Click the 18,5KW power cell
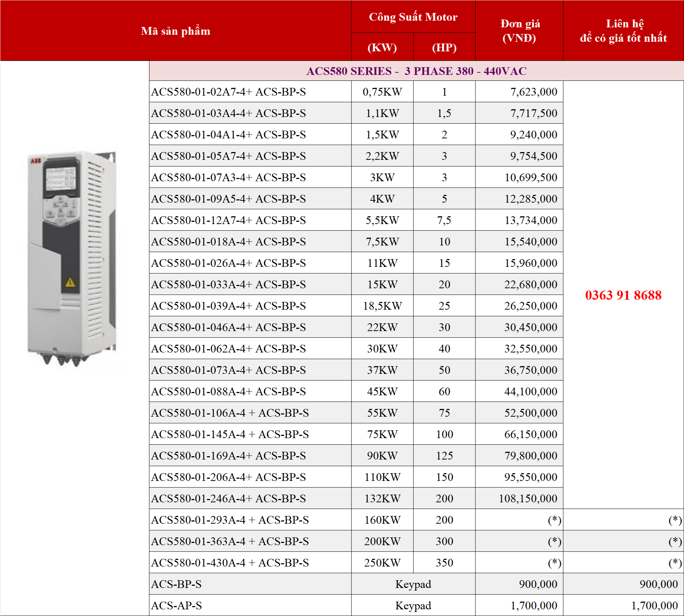 (x=382, y=306)
